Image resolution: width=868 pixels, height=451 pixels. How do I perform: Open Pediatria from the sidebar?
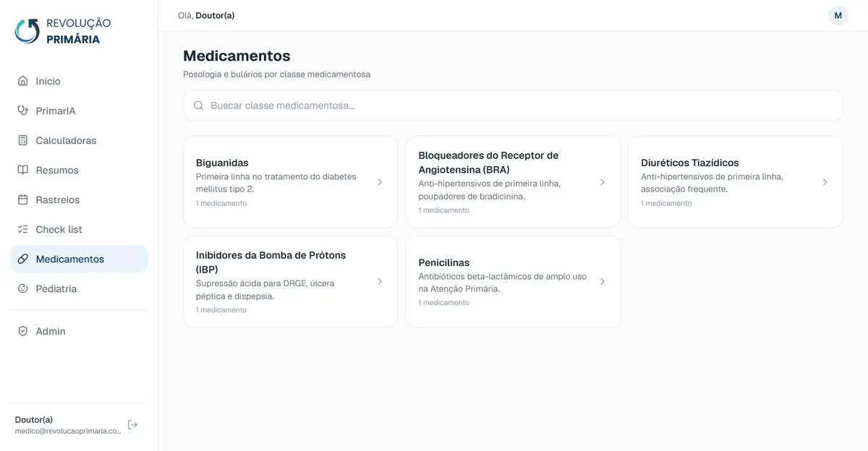pyautogui.click(x=79, y=288)
